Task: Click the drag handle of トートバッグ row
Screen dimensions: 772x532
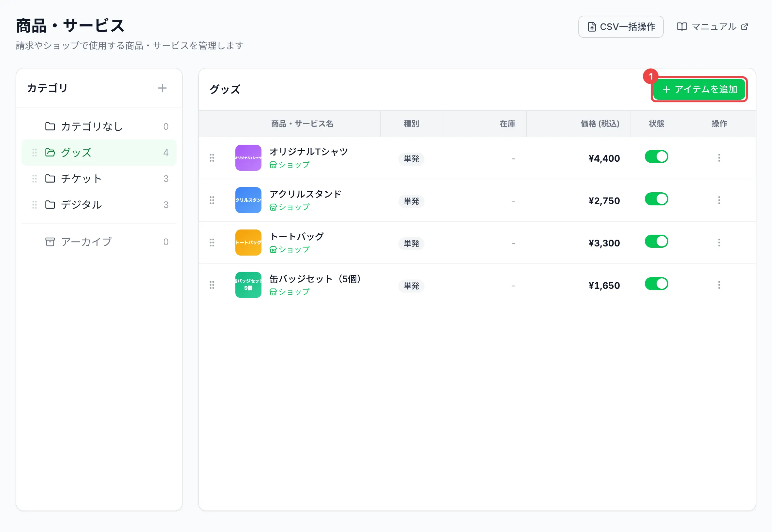Action: point(212,242)
